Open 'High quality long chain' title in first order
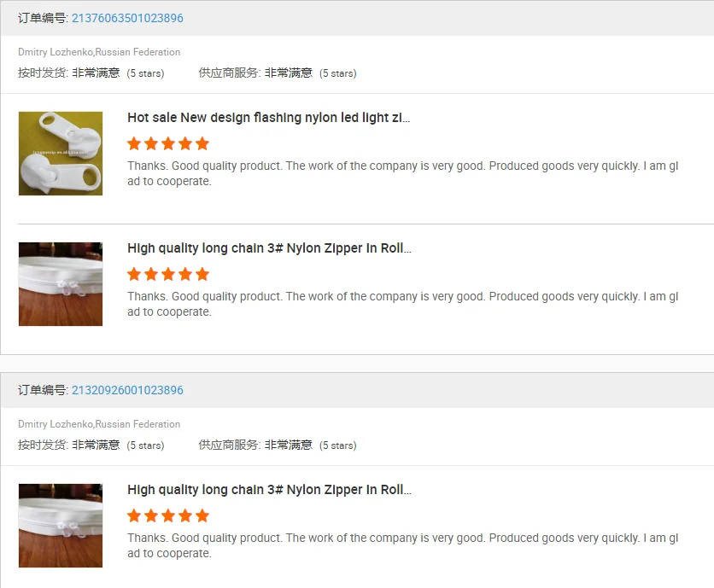714x588 pixels. pos(269,248)
